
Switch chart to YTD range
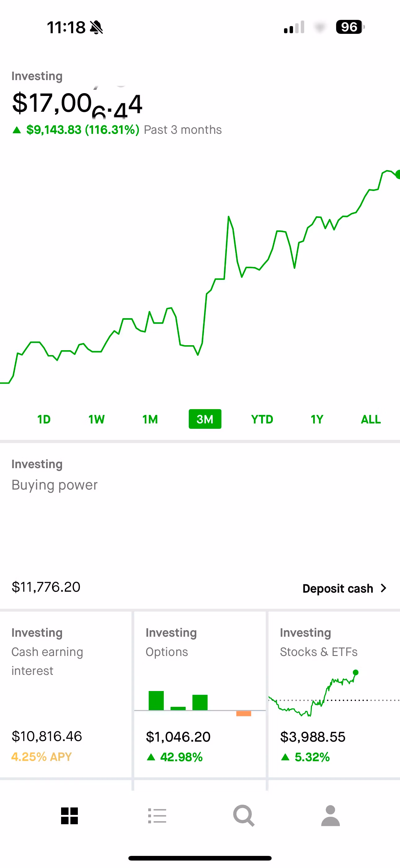pos(262,419)
